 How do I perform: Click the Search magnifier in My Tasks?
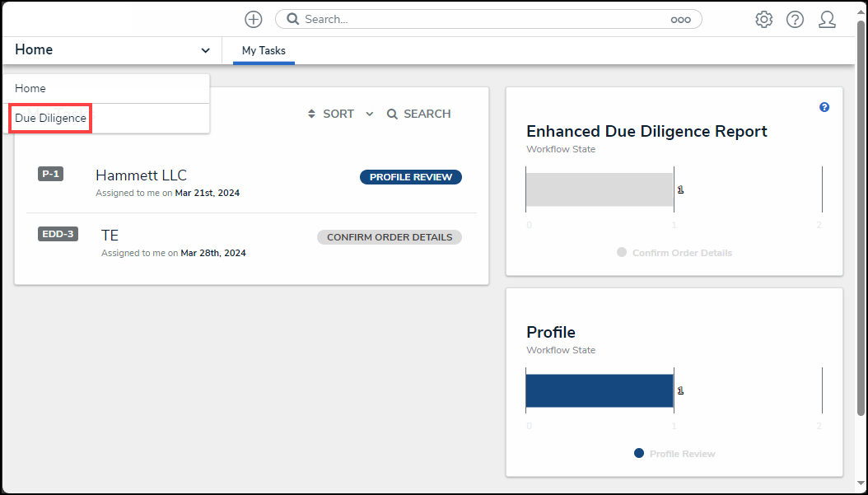392,114
